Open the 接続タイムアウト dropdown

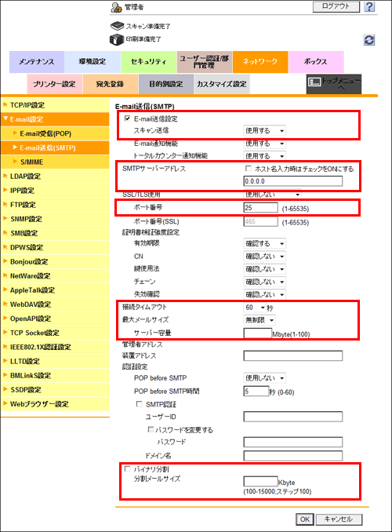coord(255,308)
